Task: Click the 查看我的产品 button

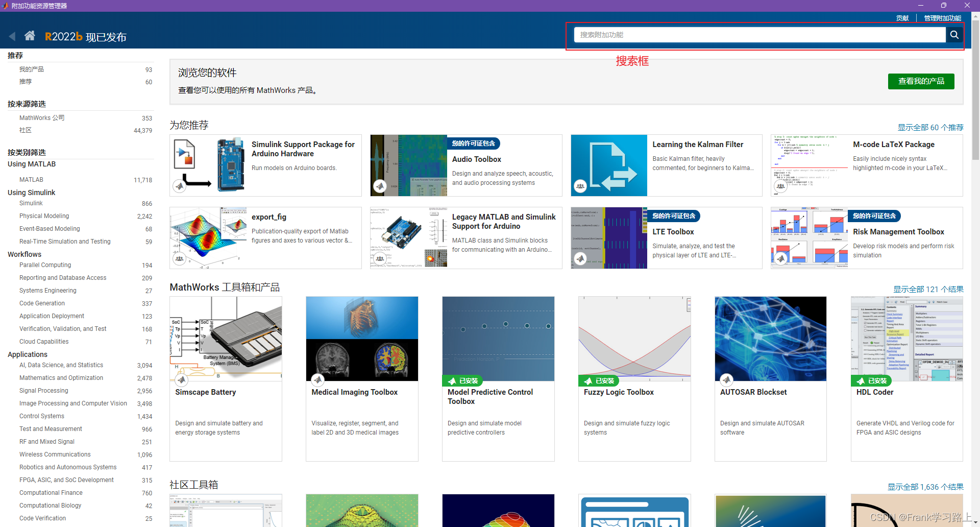Action: pyautogui.click(x=921, y=81)
